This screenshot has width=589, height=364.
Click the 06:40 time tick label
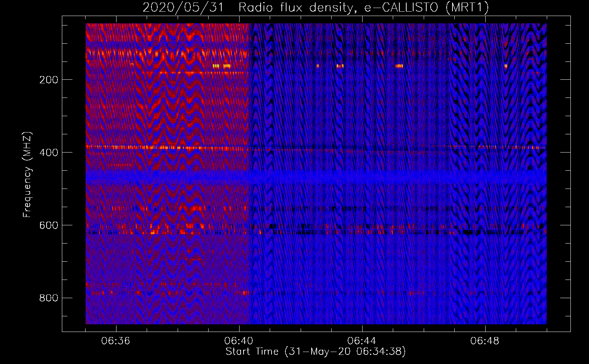pyautogui.click(x=239, y=341)
